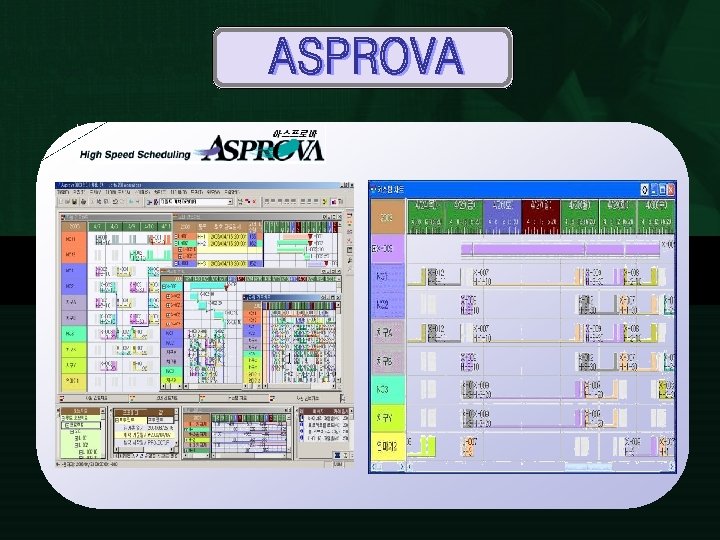Select the EX-009 row header in the right chart window
The width and height of the screenshot is (720, 540).
pos(388,249)
